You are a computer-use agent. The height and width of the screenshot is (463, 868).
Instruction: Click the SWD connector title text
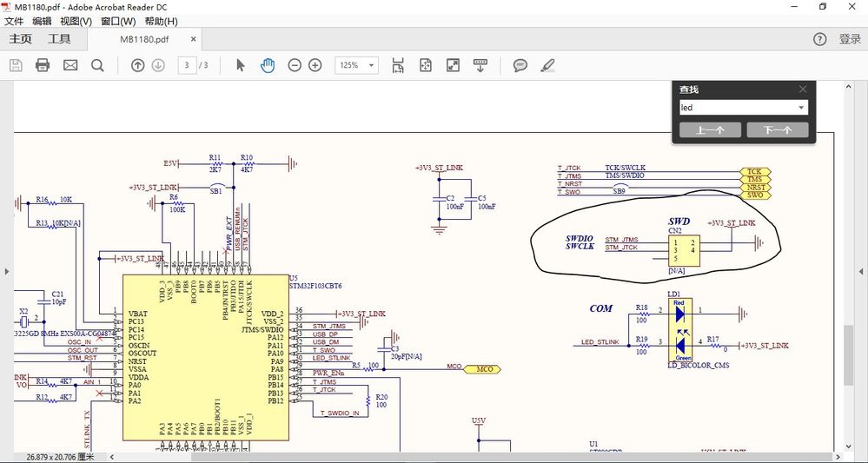(x=679, y=222)
